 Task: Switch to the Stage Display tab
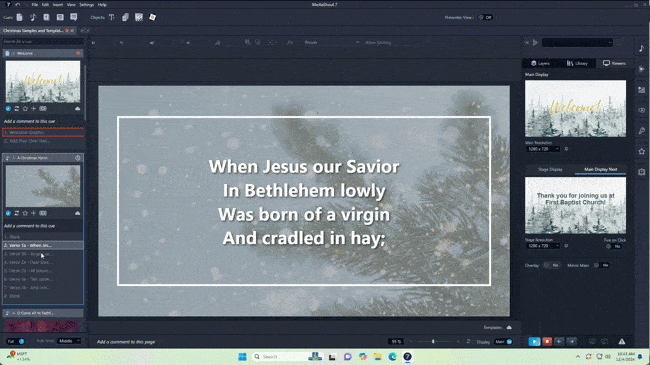550,170
